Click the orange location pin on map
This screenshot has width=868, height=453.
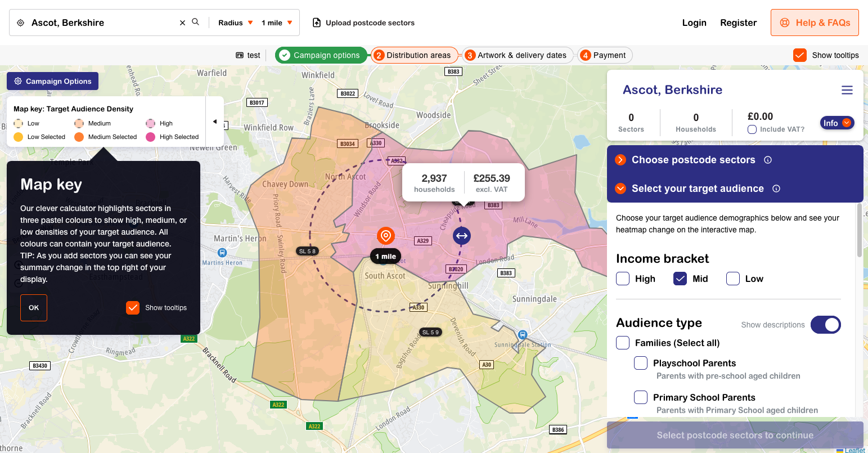coord(385,235)
